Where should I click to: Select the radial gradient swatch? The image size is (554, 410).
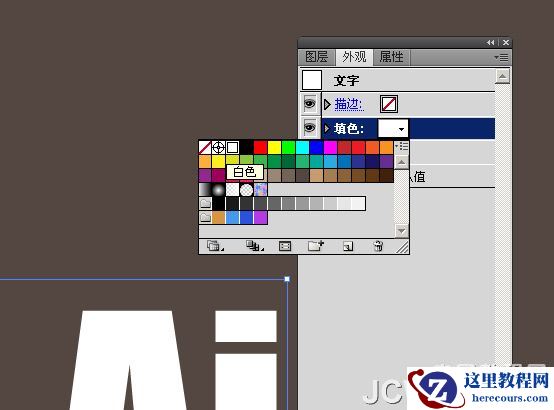(218, 189)
